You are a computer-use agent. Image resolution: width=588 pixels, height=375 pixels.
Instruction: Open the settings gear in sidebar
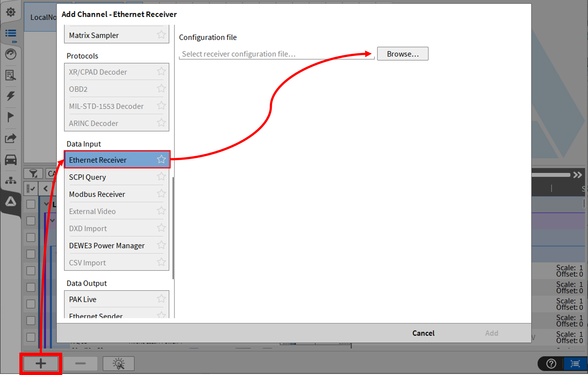click(11, 12)
